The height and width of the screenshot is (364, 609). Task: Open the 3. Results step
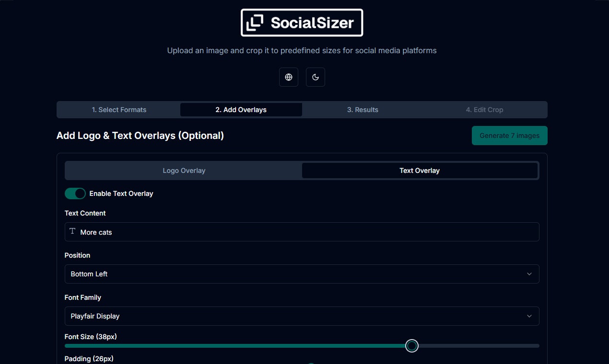[x=363, y=110]
